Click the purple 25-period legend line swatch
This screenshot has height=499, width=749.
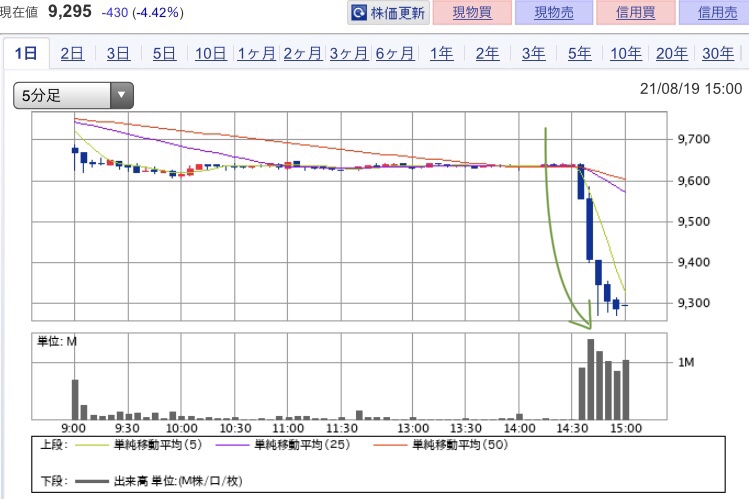233,446
